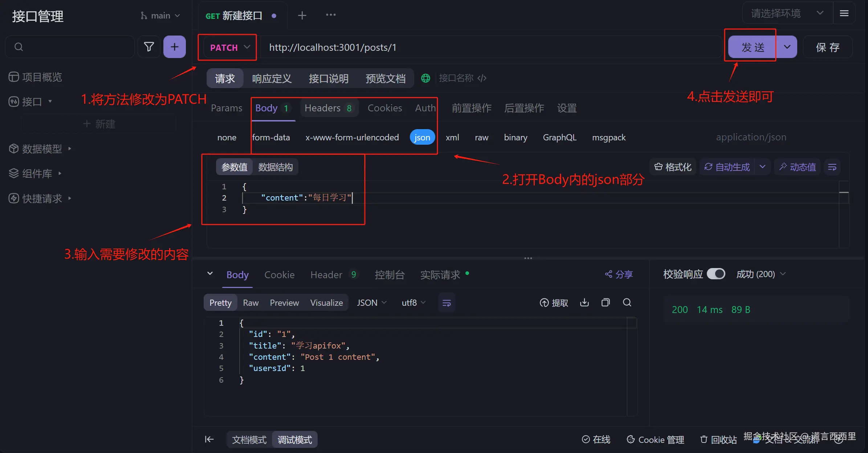Click the 格式化 format button
The image size is (868, 453).
(673, 167)
